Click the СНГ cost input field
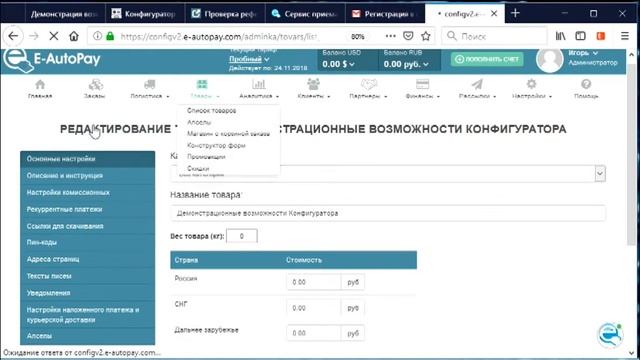The image size is (640, 360). point(313,308)
